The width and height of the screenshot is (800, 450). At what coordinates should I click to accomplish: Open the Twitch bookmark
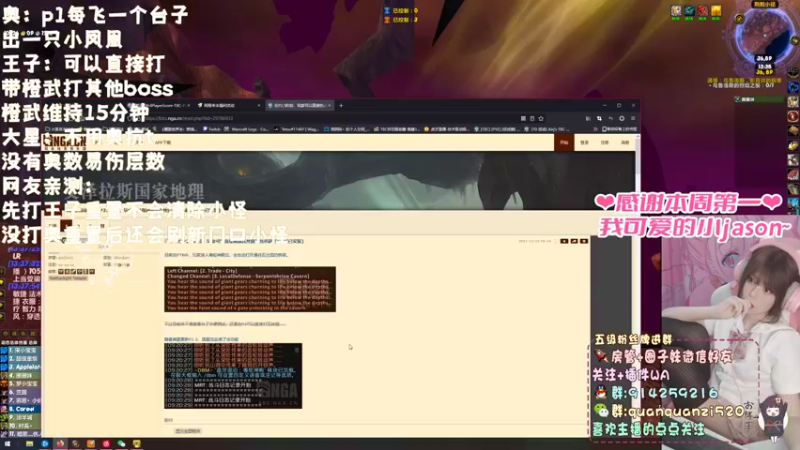[x=211, y=129]
